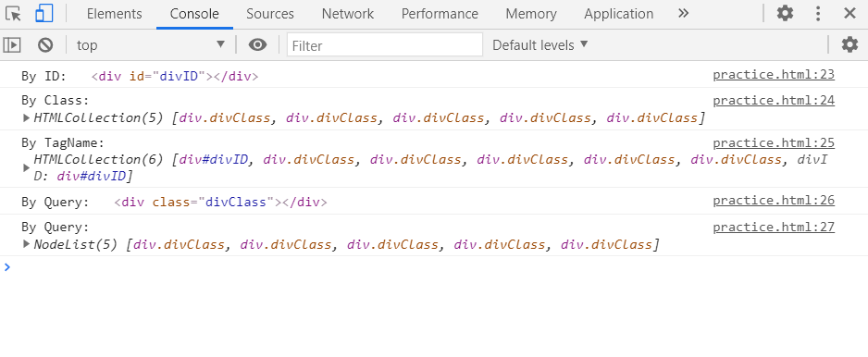
Task: Open source link practice.html:23
Action: 774,75
